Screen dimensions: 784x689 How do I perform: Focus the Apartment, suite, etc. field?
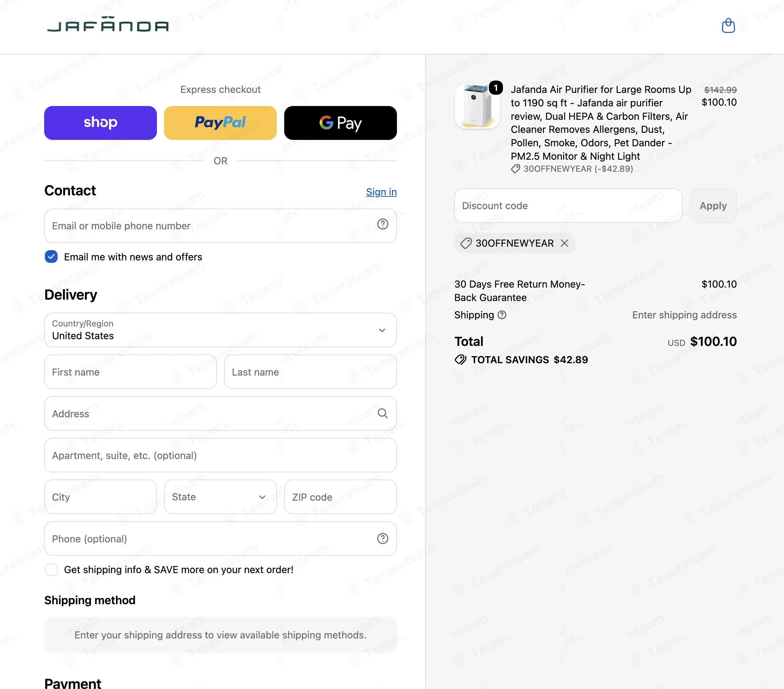[221, 455]
